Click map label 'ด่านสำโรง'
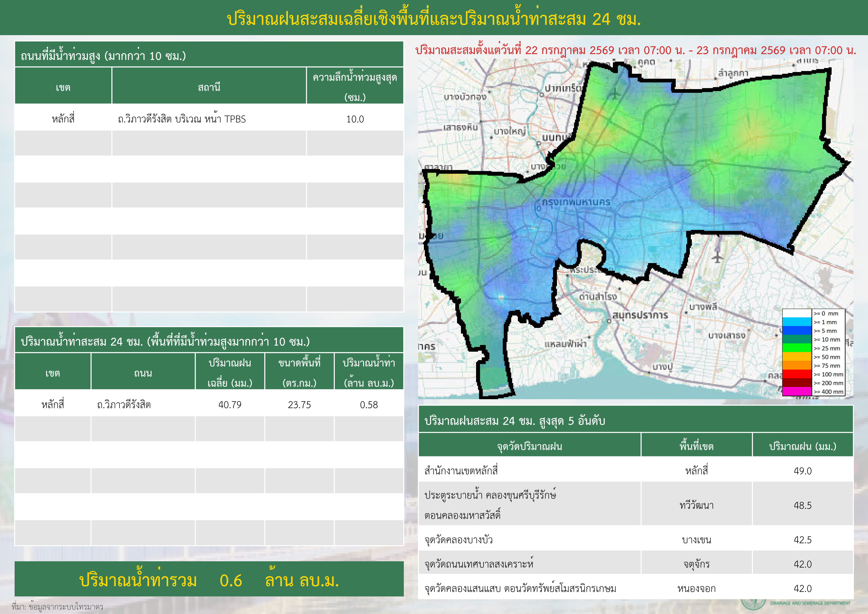 (598, 297)
